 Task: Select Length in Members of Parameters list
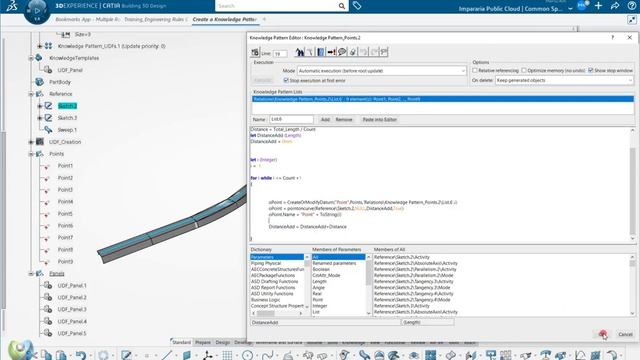pos(319,282)
